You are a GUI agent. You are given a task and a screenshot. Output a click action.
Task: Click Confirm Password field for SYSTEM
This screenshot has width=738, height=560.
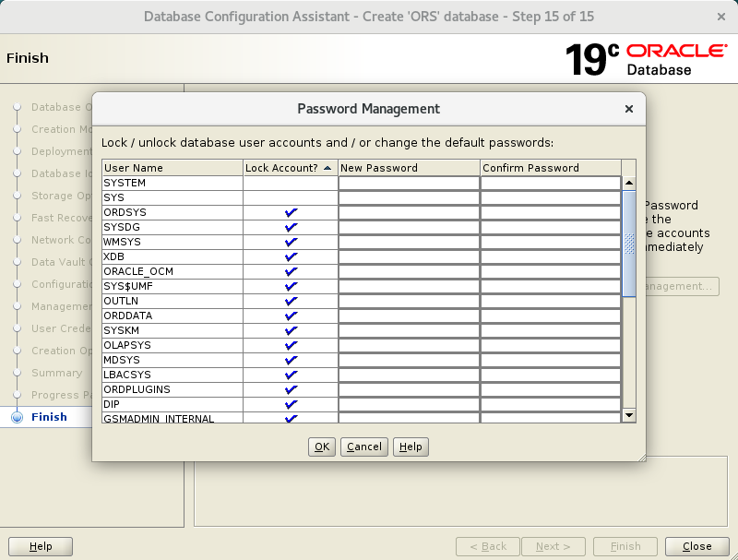click(551, 183)
